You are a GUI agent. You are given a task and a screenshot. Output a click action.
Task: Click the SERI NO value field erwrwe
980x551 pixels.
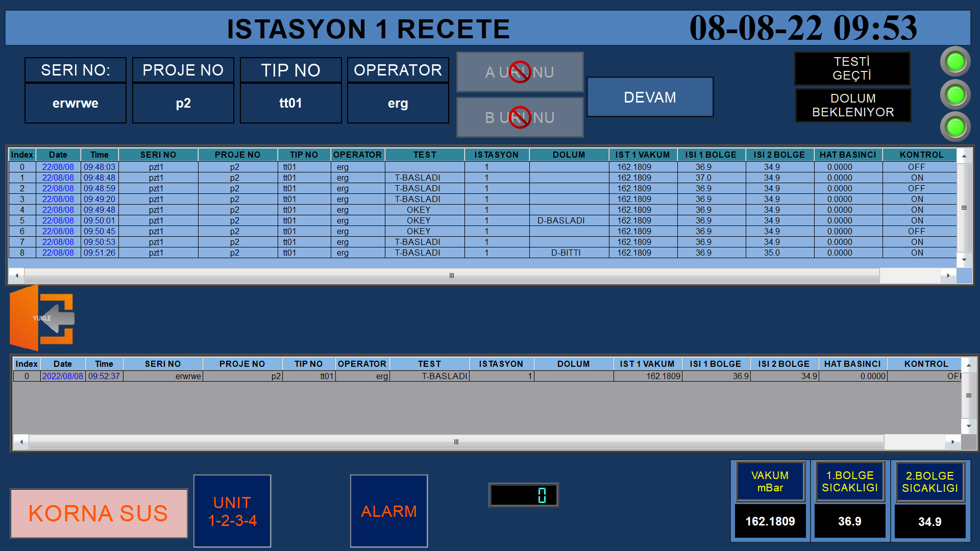[x=76, y=103]
